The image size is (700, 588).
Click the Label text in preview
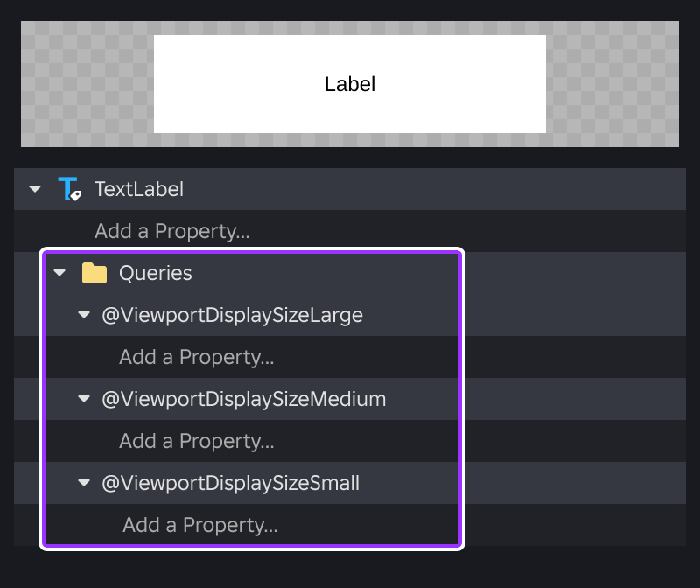[x=350, y=84]
